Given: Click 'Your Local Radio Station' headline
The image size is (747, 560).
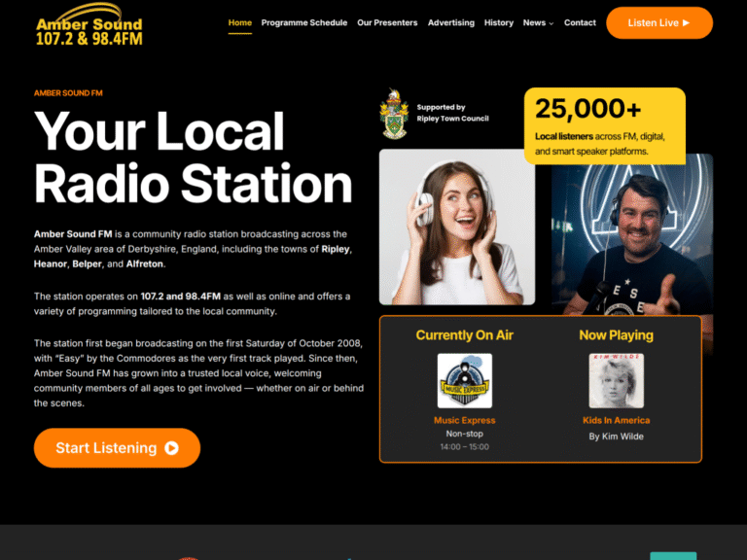Looking at the screenshot, I should click(193, 157).
